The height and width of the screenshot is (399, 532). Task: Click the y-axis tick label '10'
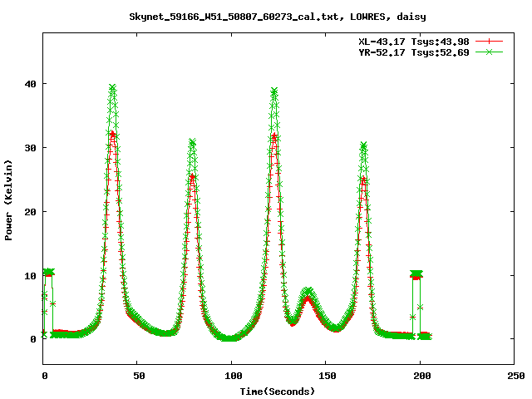(31, 276)
